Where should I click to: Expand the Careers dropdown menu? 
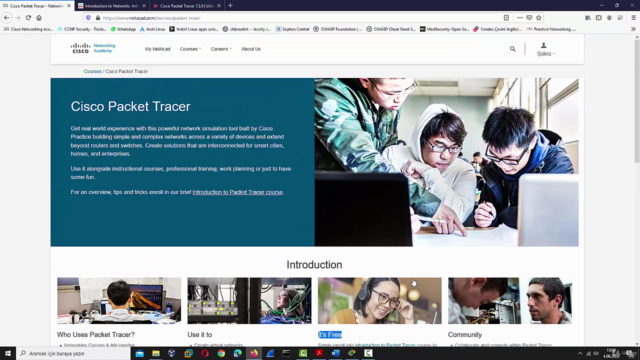point(221,49)
